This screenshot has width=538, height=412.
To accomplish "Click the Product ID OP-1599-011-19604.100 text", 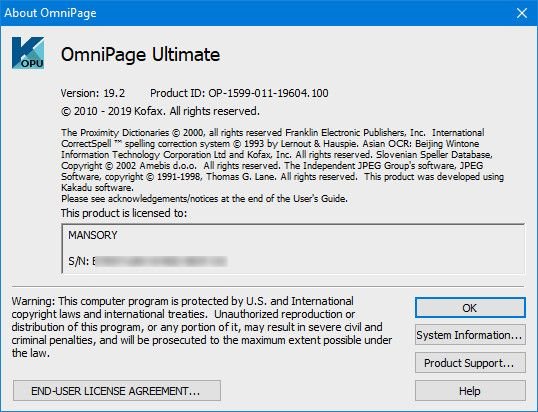I will click(239, 93).
